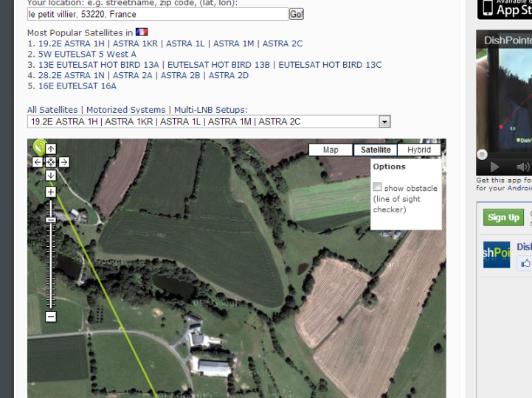Click the green Sign Up button
This screenshot has height=398, width=532.
coord(503,217)
